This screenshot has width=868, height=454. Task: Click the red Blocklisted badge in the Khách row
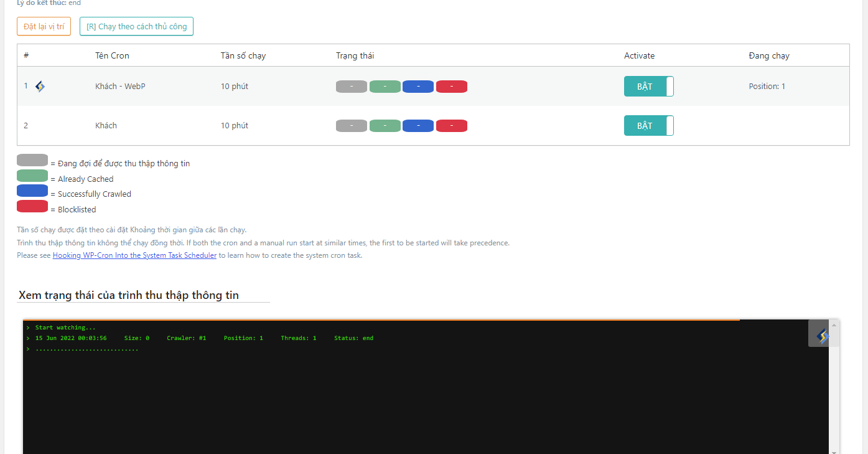pyautogui.click(x=451, y=125)
